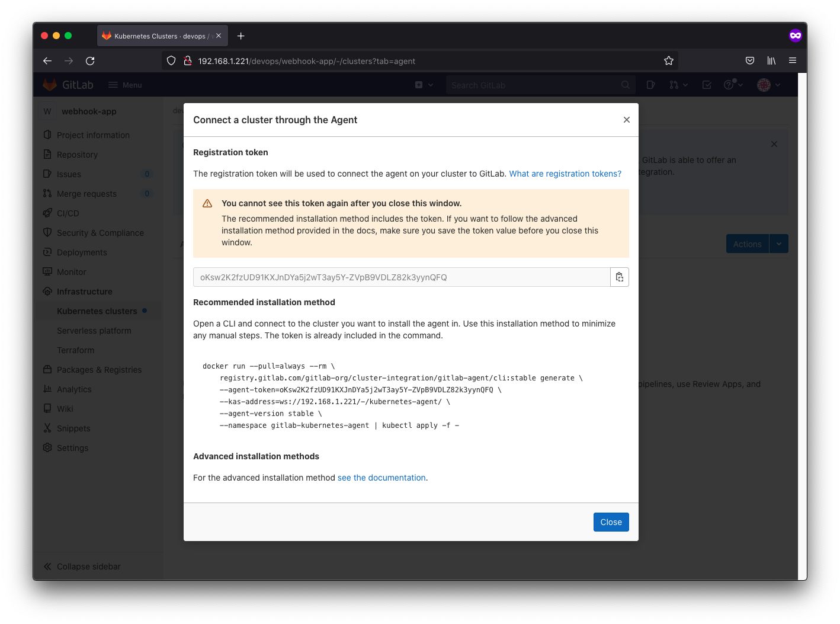Go back using the browser back arrow
840x624 pixels.
point(47,61)
